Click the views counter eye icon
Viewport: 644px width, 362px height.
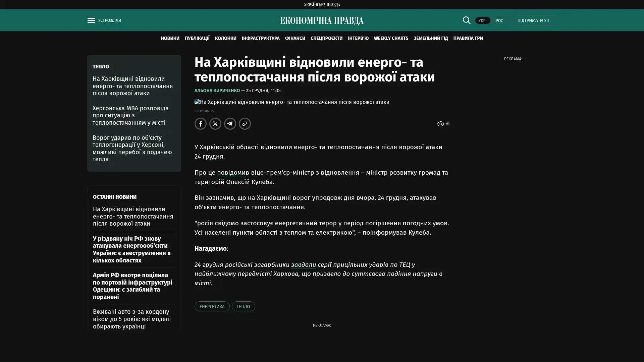440,124
